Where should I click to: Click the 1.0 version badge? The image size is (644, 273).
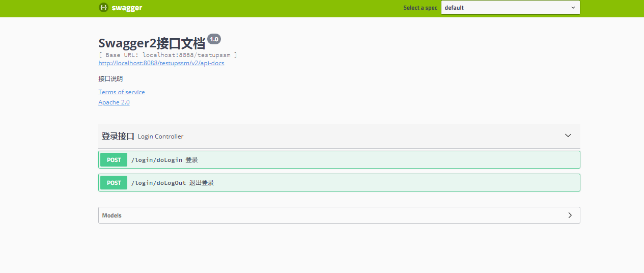point(214,39)
